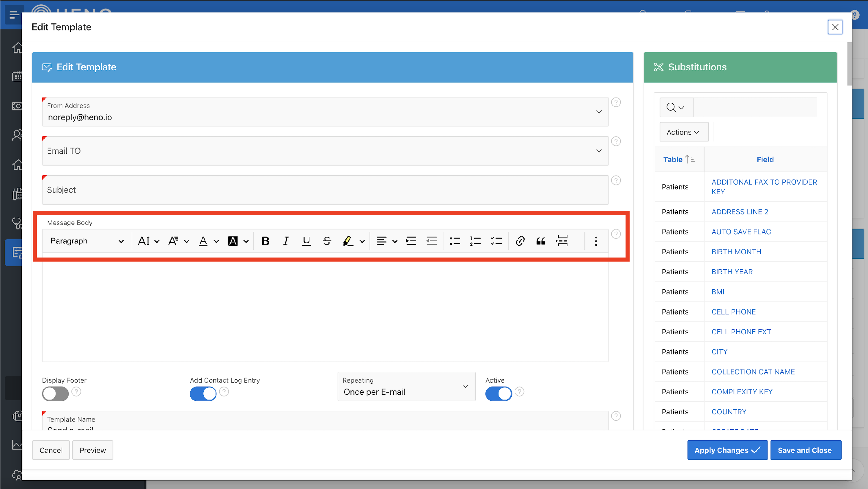Apply italic formatting in editor toolbar

coord(286,241)
